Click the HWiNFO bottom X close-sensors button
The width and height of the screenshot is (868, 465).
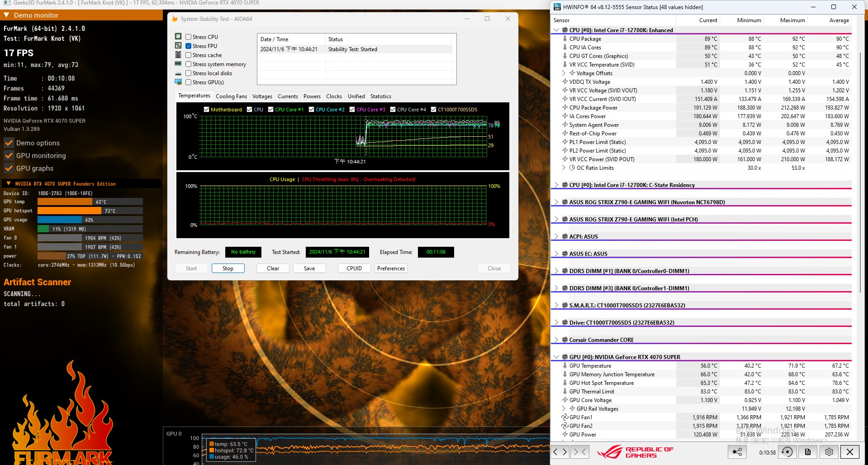coord(849,451)
